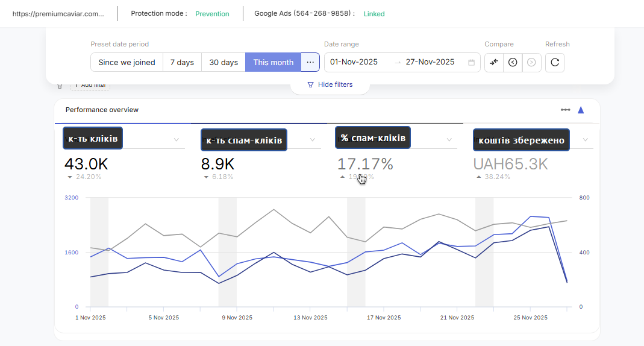This screenshot has height=346, width=644.
Task: Select the 'Since we joined' preset
Action: pyautogui.click(x=127, y=62)
